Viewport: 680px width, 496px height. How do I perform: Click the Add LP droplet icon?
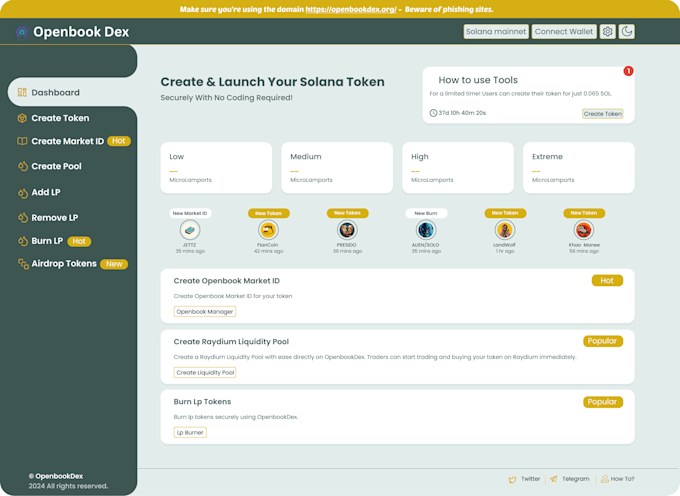click(23, 193)
